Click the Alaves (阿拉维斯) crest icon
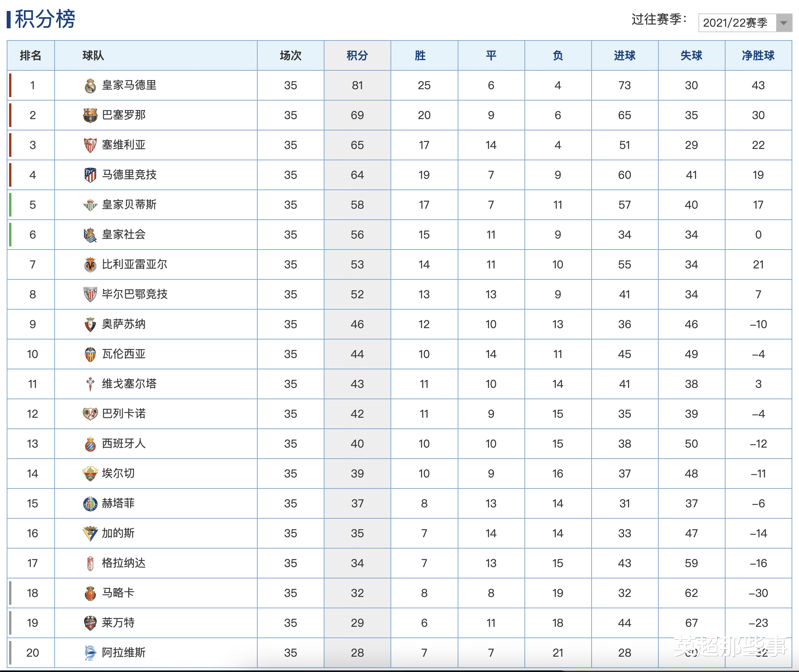The height and width of the screenshot is (672, 799). tap(90, 653)
